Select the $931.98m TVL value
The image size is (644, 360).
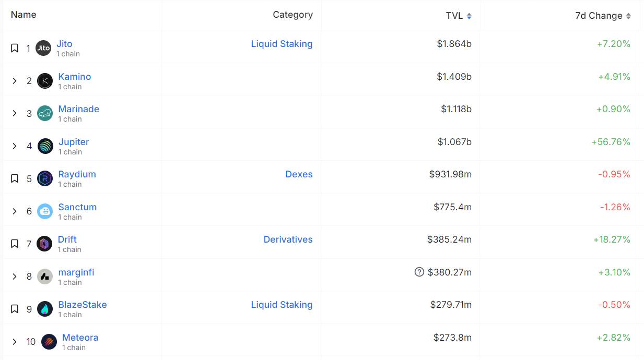pyautogui.click(x=451, y=174)
